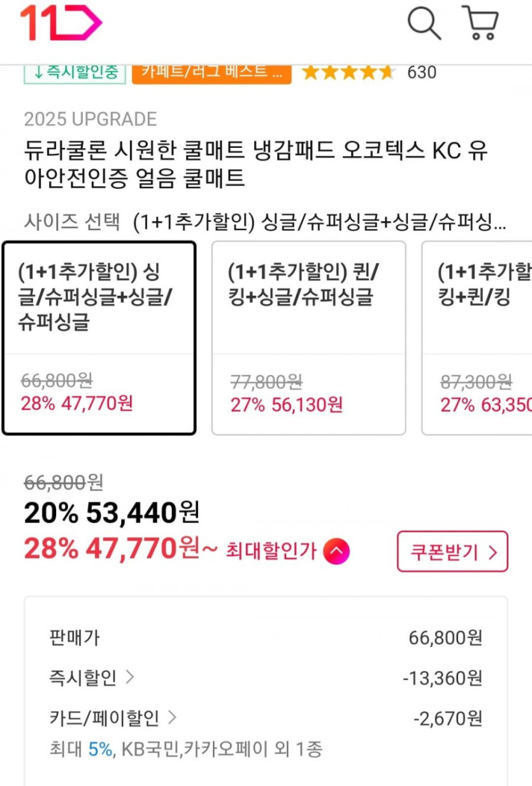Tap the product title 듀라쿨론 시원한 쿨매트
The image size is (532, 786).
click(x=255, y=164)
